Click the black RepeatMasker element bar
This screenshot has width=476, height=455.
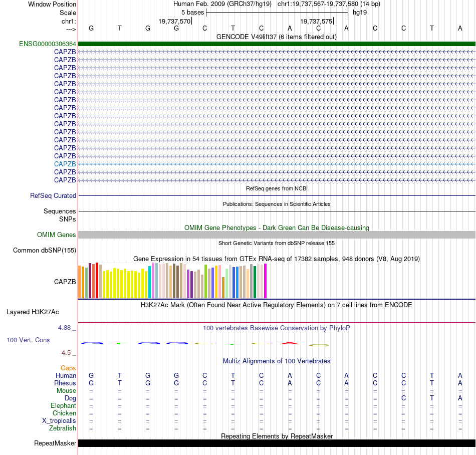pyautogui.click(x=277, y=443)
